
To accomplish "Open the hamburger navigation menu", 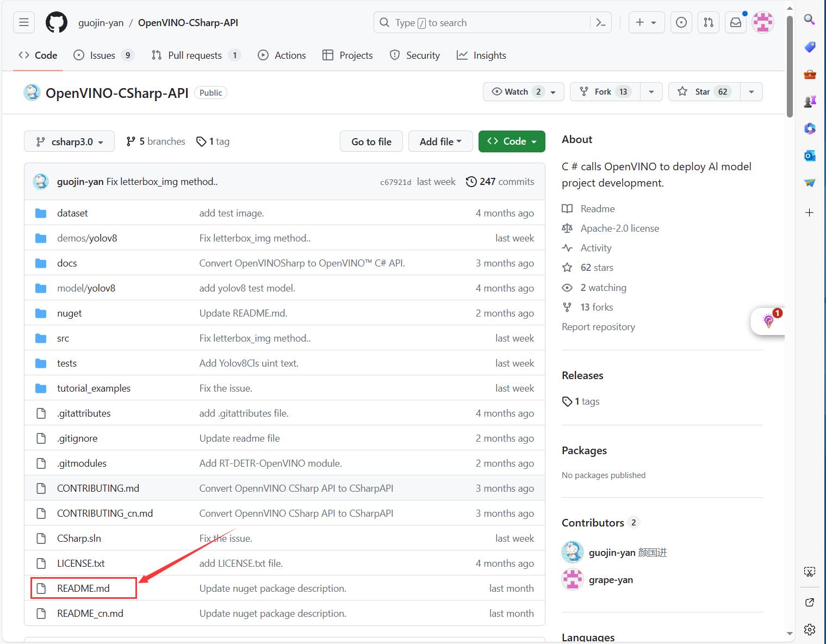I will pos(24,23).
